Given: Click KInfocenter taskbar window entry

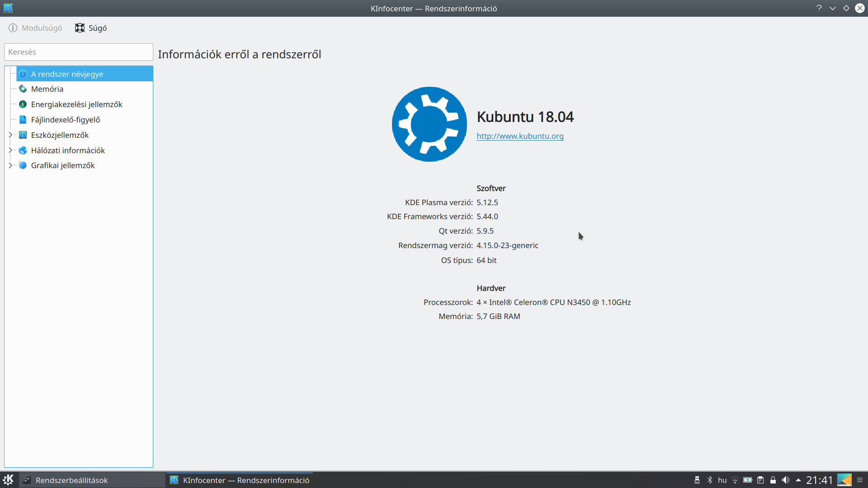Looking at the screenshot, I should [240, 480].
